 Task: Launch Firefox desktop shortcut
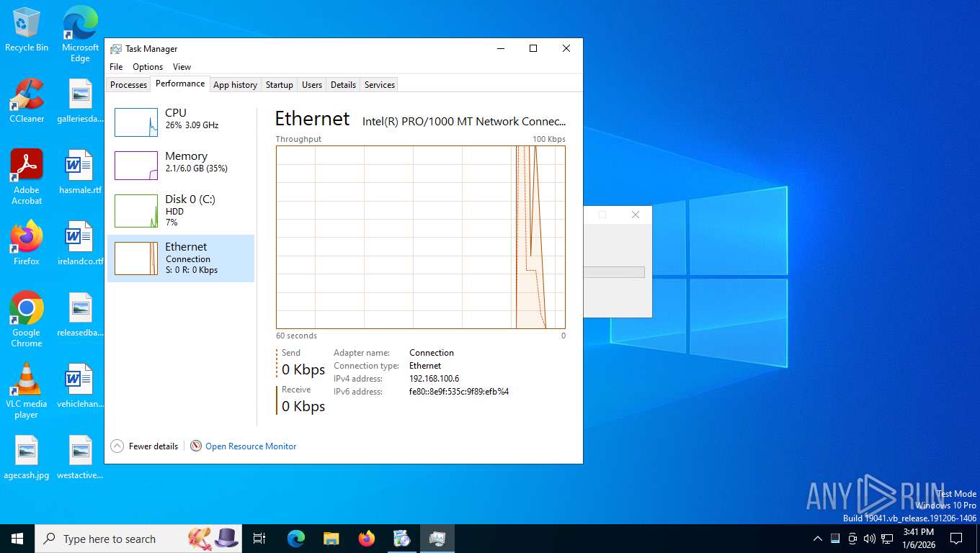(x=27, y=243)
